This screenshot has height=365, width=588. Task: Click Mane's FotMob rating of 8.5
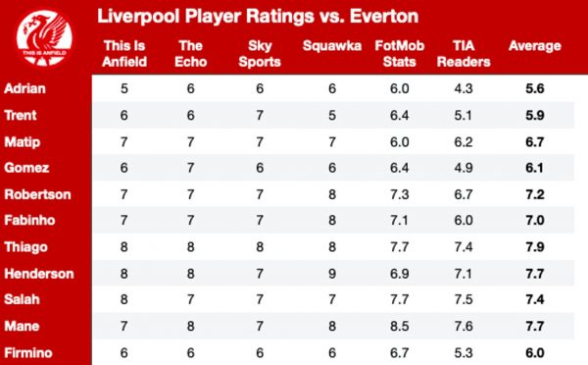point(400,326)
